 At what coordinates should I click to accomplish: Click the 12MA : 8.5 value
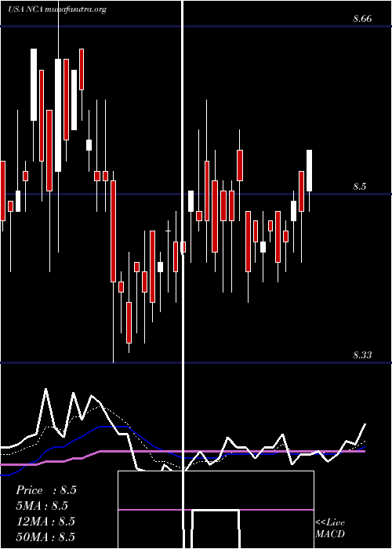45,522
